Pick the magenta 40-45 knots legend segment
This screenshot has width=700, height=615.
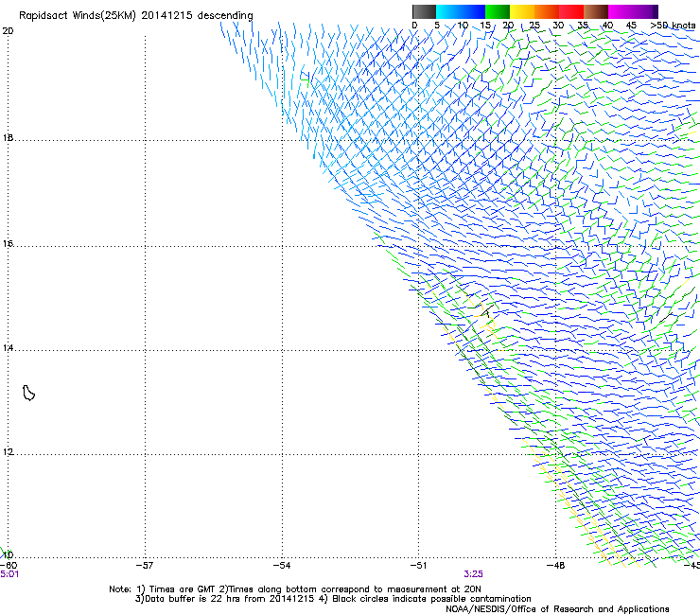(x=621, y=11)
